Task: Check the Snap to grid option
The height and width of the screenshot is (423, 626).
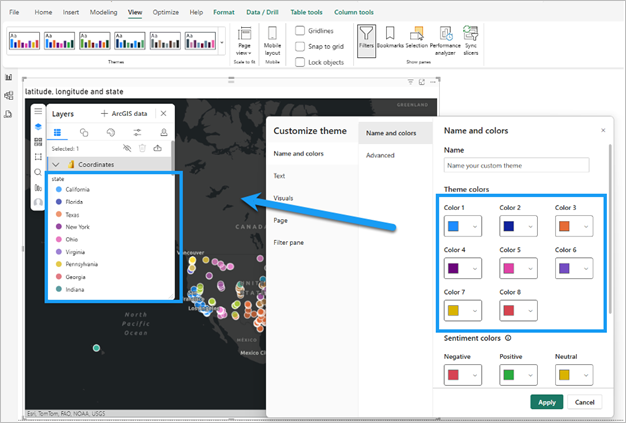Action: pyautogui.click(x=301, y=46)
